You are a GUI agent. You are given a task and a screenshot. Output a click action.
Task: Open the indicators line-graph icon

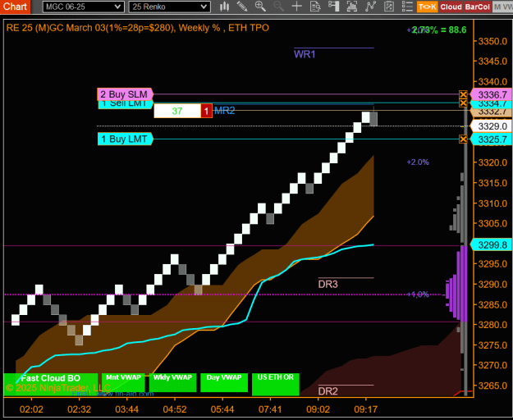click(x=371, y=7)
